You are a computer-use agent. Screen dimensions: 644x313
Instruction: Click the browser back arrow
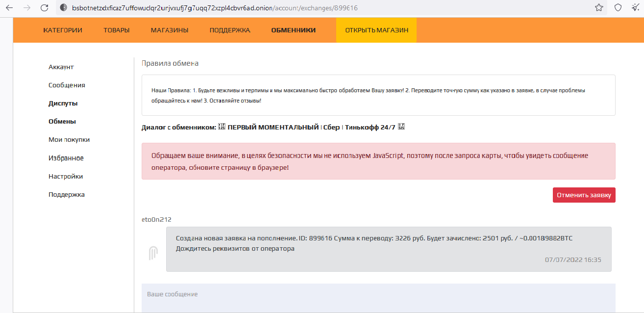click(9, 8)
